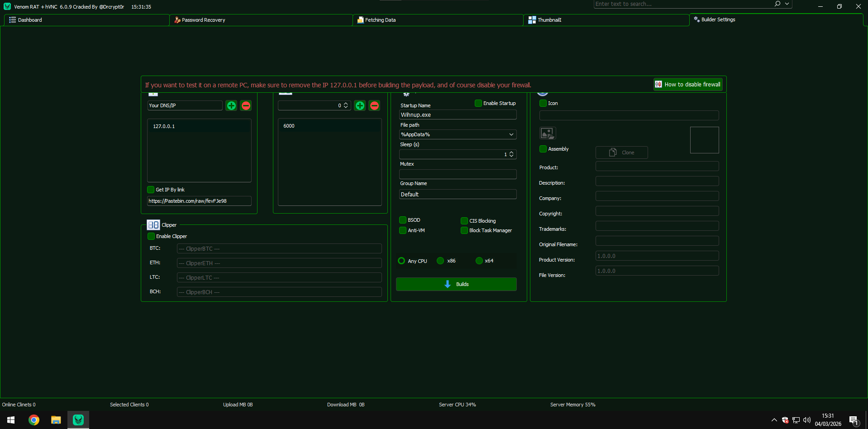This screenshot has width=868, height=429.
Task: Click the Group Name field Default
Action: [x=458, y=194]
